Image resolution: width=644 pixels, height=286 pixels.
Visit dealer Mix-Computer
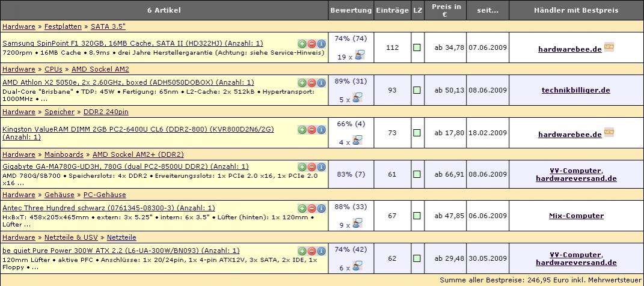coord(576,216)
